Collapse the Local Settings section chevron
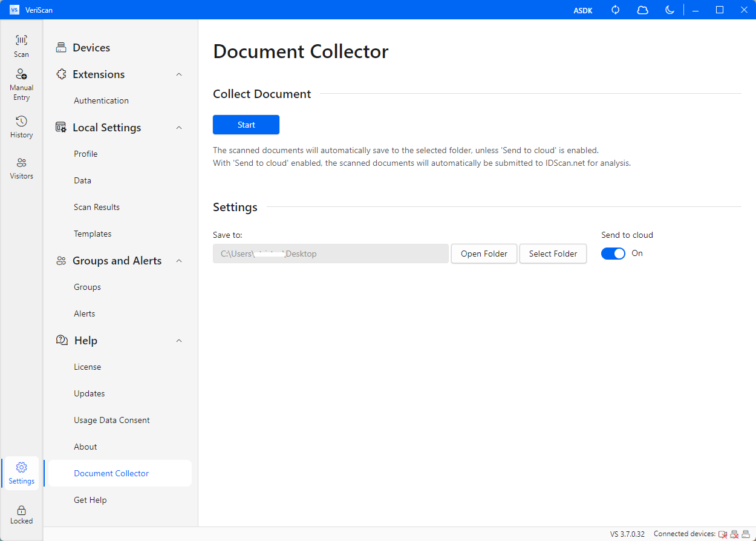This screenshot has width=756, height=541. [179, 128]
